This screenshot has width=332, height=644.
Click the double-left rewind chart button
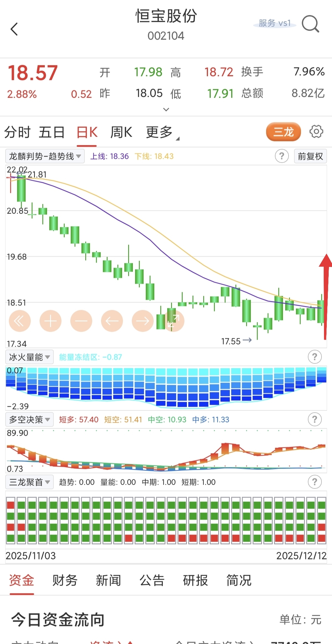tap(19, 321)
